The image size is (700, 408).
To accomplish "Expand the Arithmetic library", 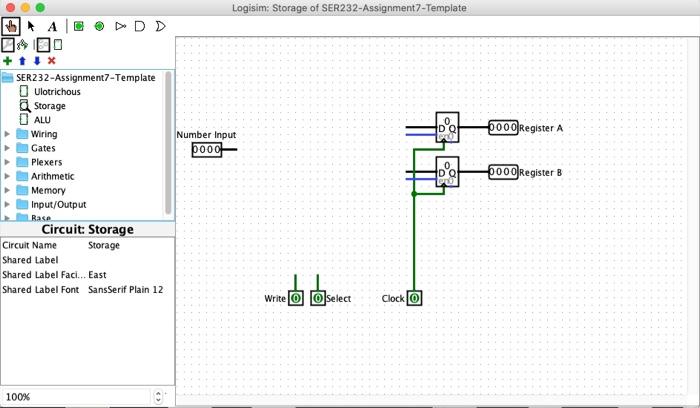I will pyautogui.click(x=7, y=176).
